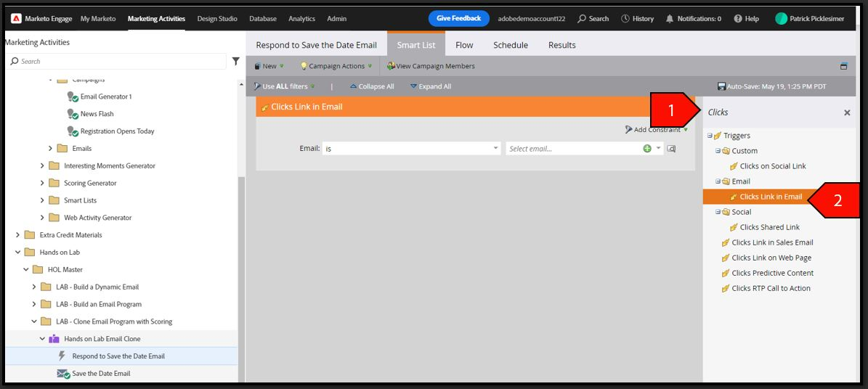This screenshot has height=389, width=868.
Task: Open the Admin menu
Action: click(x=336, y=18)
